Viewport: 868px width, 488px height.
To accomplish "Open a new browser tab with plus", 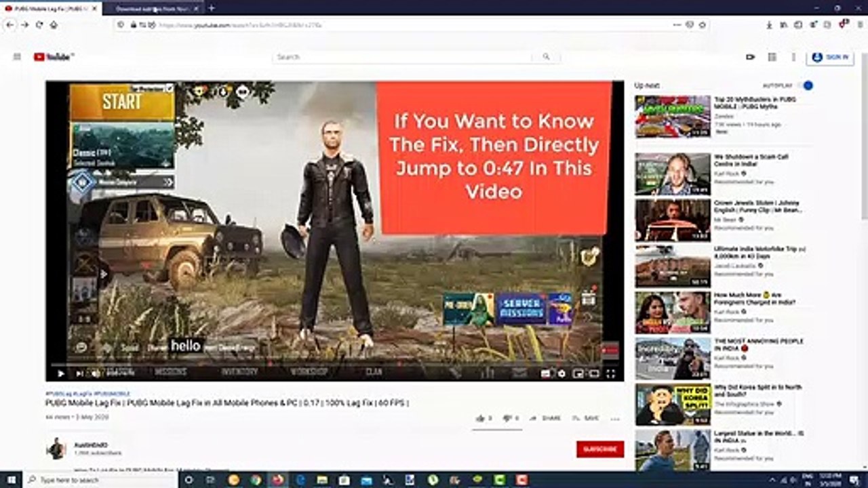I will (212, 8).
